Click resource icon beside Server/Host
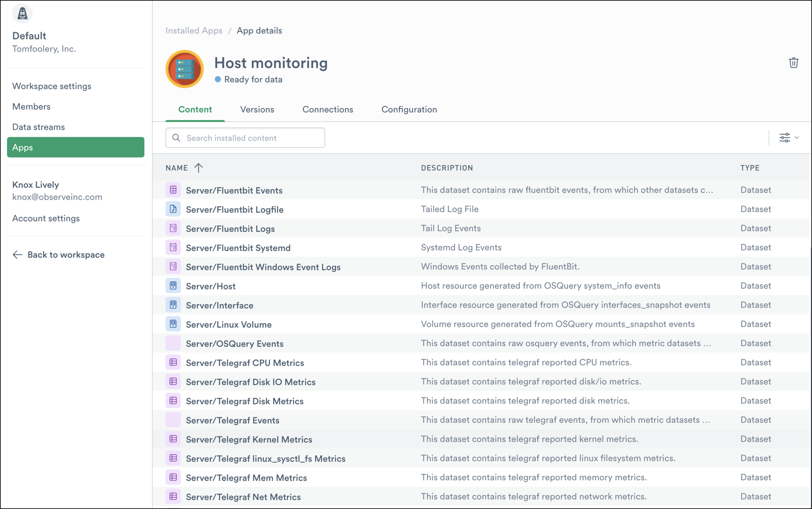 click(173, 286)
